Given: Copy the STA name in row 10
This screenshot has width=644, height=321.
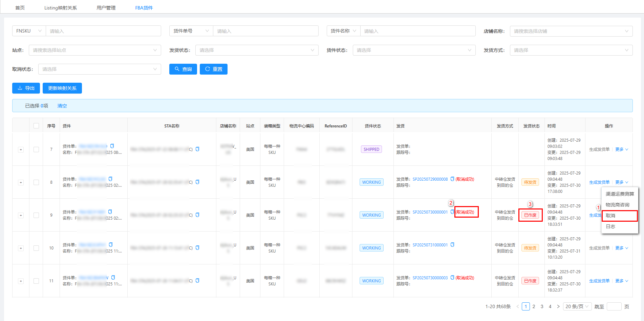Looking at the screenshot, I should (x=197, y=248).
